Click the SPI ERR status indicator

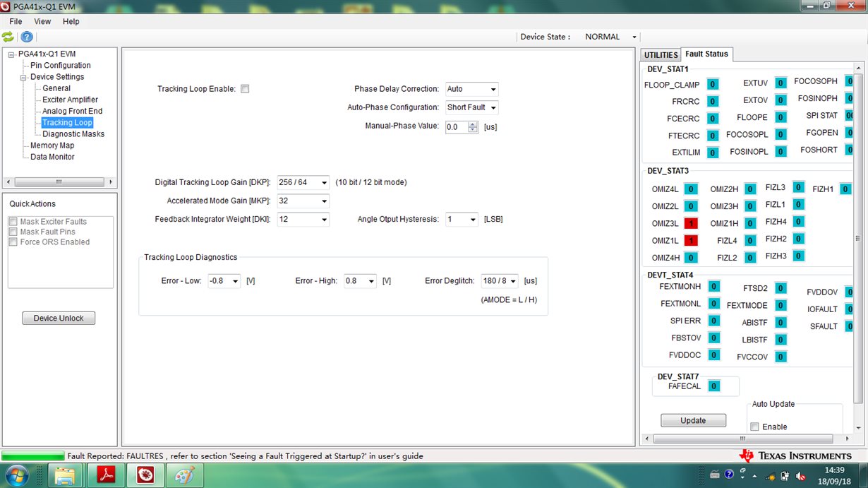pyautogui.click(x=714, y=321)
